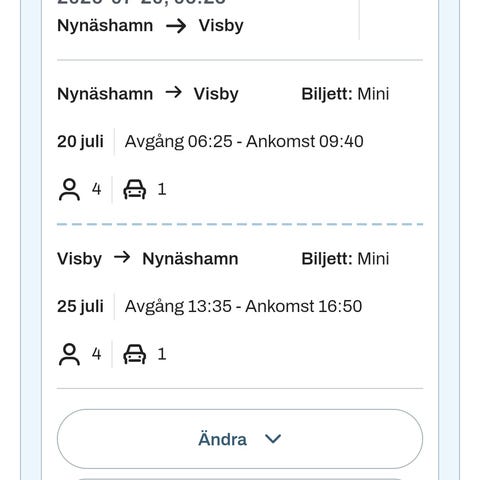Click the car icon in the 25 juli trip
Image resolution: width=480 pixels, height=480 pixels.
[x=135, y=354]
